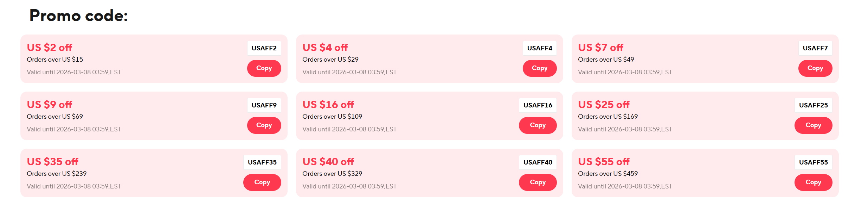Image resolution: width=868 pixels, height=211 pixels.
Task: Select the USAFF9 code box
Action: [x=264, y=105]
